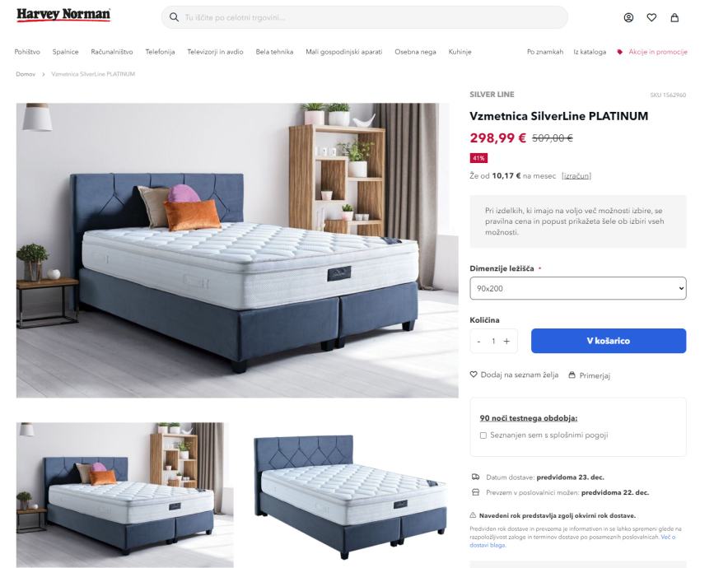This screenshot has width=728, height=568.
Task: Add the mattress with V košarico button
Action: (x=609, y=341)
